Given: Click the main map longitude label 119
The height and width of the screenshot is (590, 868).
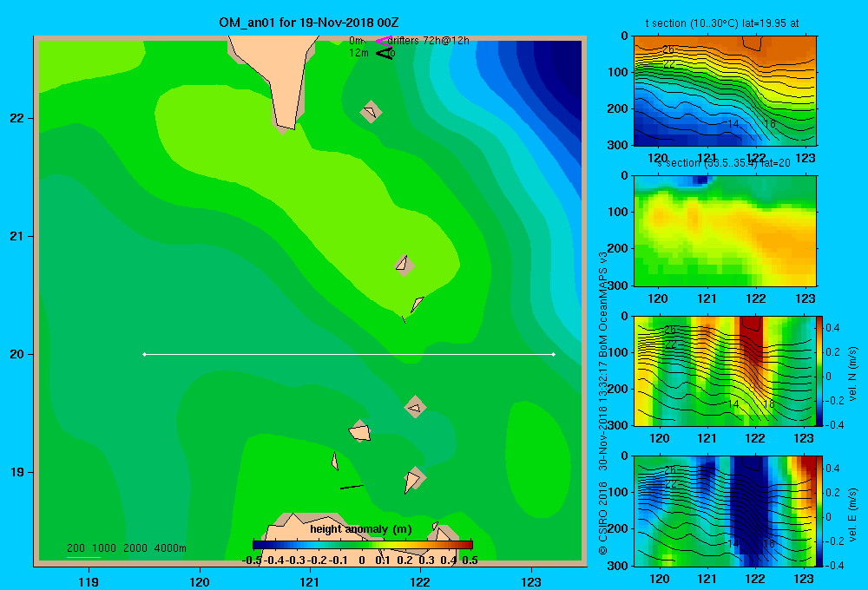Looking at the screenshot, I should tap(89, 581).
